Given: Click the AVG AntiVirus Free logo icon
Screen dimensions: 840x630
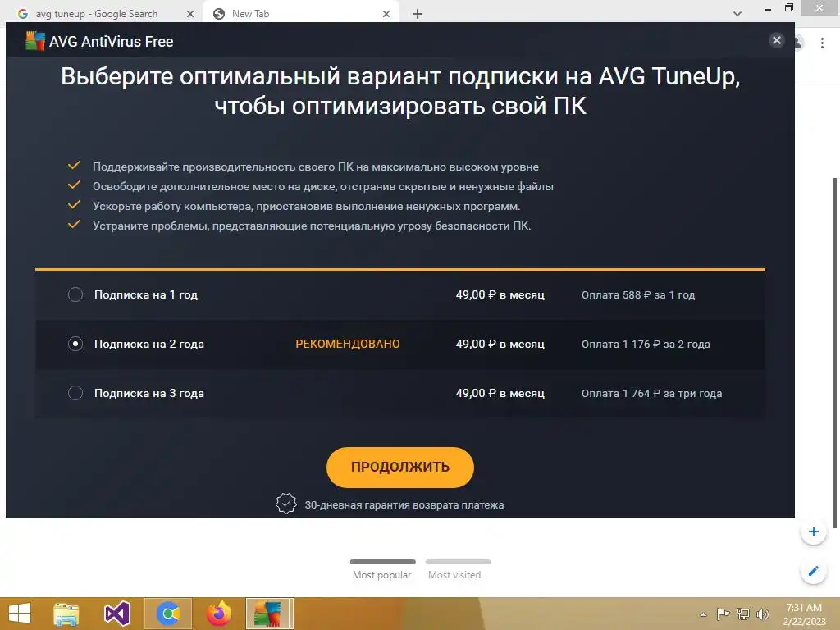Looking at the screenshot, I should pos(34,41).
